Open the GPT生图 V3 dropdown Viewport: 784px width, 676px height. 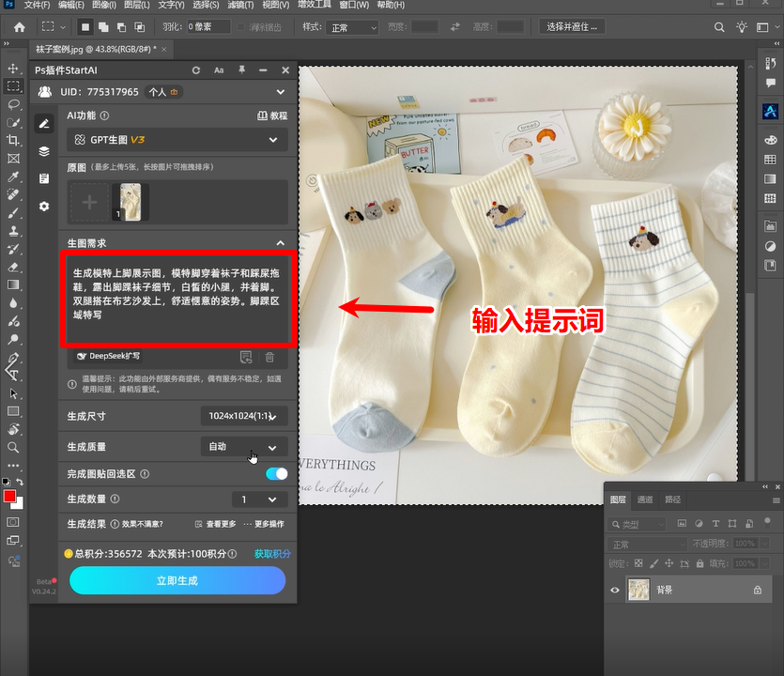click(x=177, y=140)
